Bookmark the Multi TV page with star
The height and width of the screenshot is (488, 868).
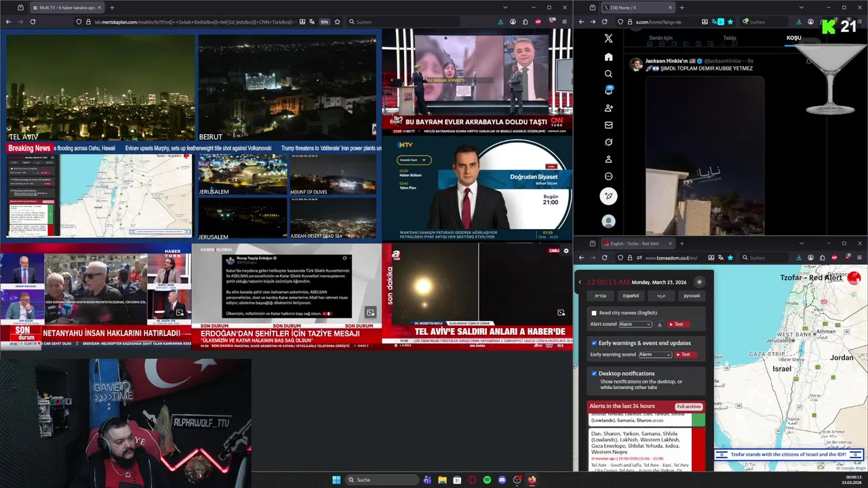337,22
